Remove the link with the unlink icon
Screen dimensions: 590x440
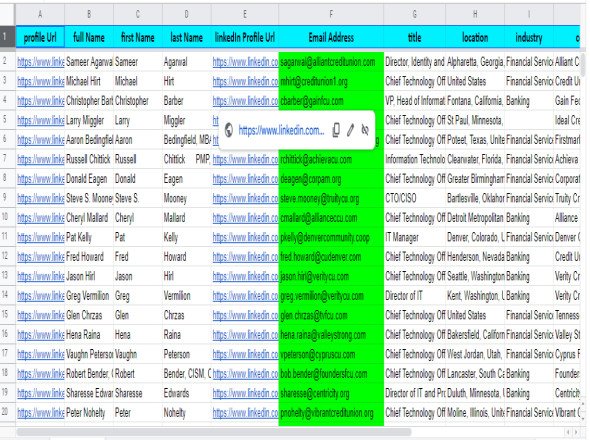click(x=365, y=130)
